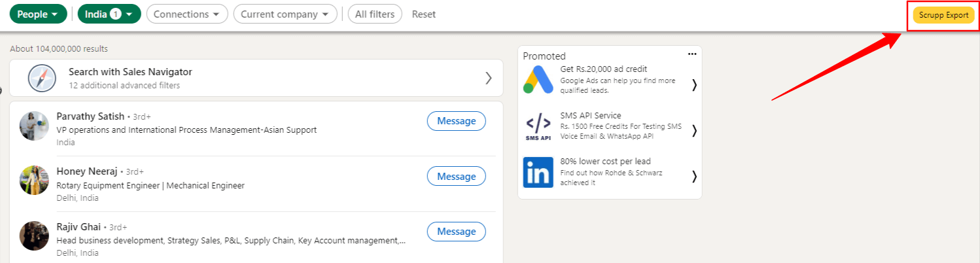Open the People filter dropdown
Screen dimensions: 980x263
[38, 14]
